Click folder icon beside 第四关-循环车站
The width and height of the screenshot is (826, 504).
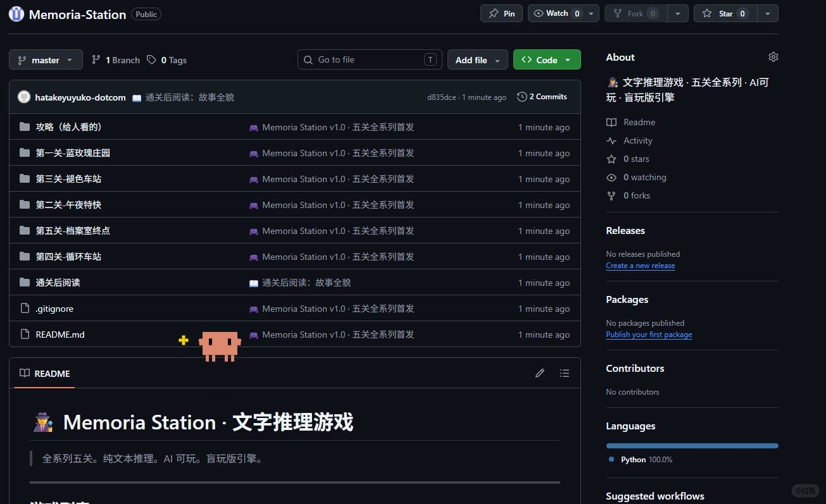click(x=25, y=257)
